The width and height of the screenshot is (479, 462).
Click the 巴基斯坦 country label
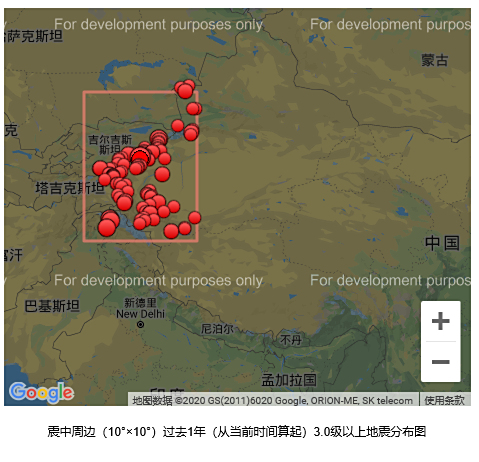pos(52,306)
